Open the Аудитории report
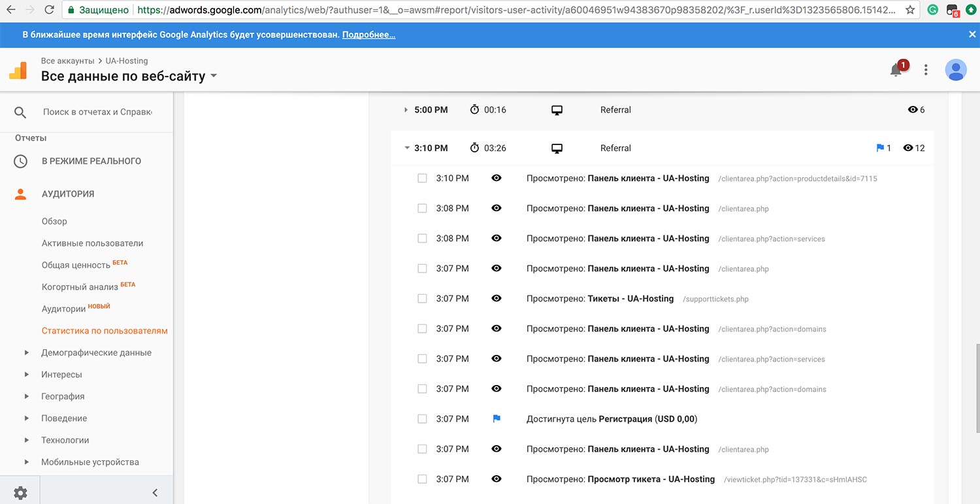The width and height of the screenshot is (980, 504). pos(63,309)
